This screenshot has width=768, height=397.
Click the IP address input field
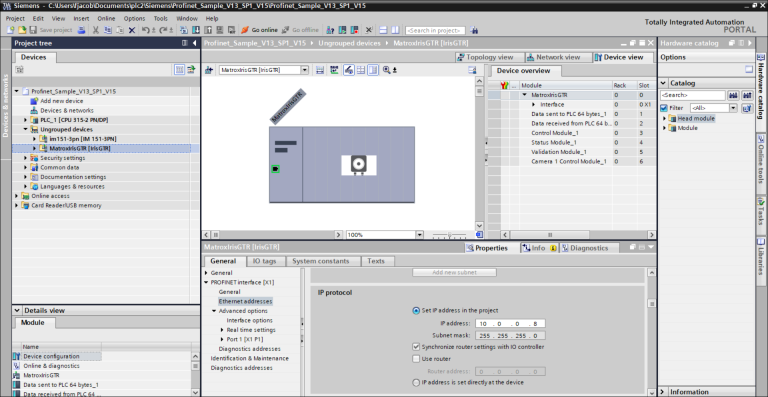pos(510,324)
